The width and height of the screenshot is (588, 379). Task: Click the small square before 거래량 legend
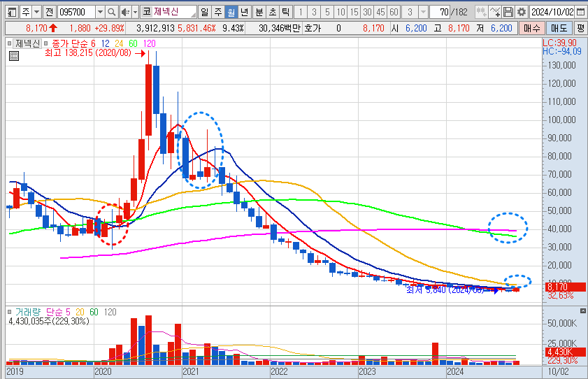pos(9,312)
